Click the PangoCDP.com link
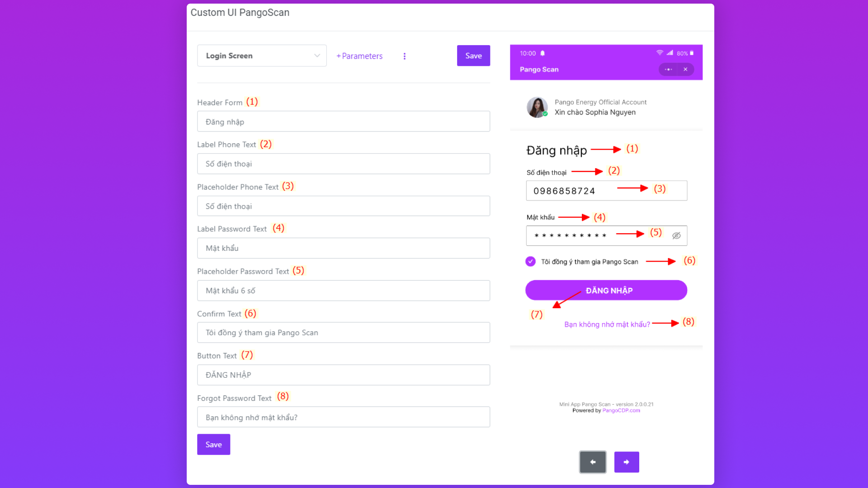 coord(621,410)
